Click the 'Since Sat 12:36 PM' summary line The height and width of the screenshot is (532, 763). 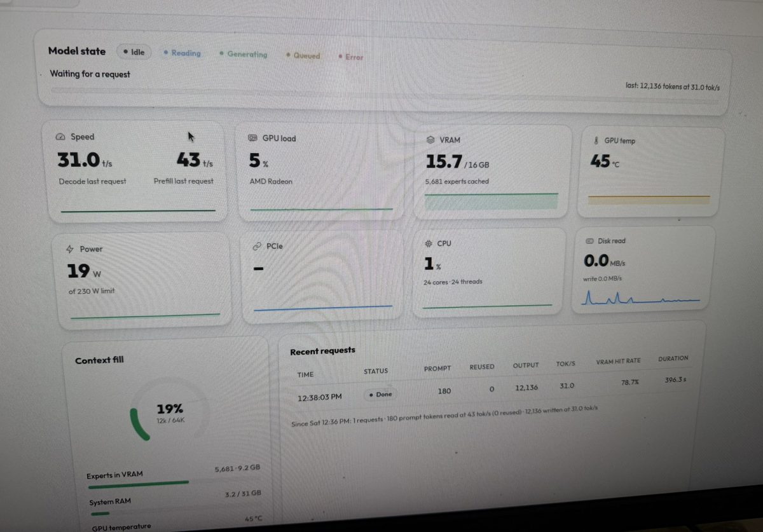point(444,416)
